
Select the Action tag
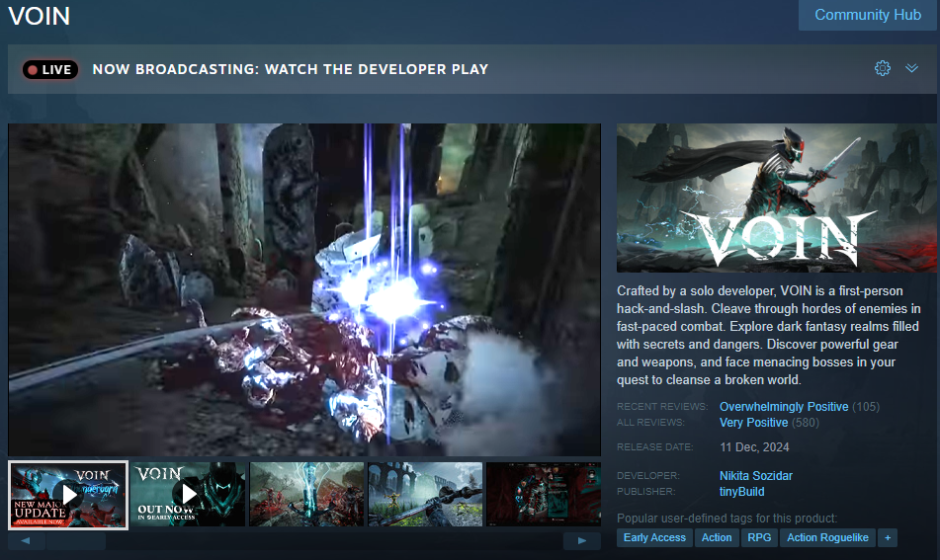coord(717,538)
